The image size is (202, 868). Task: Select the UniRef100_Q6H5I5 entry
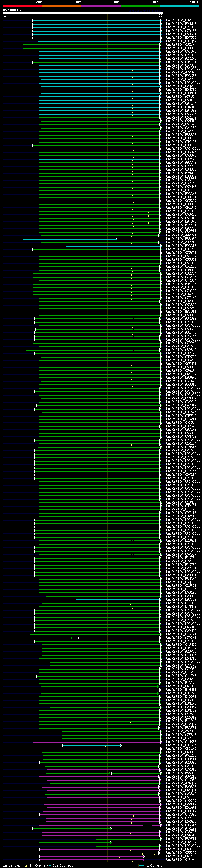[181, 121]
